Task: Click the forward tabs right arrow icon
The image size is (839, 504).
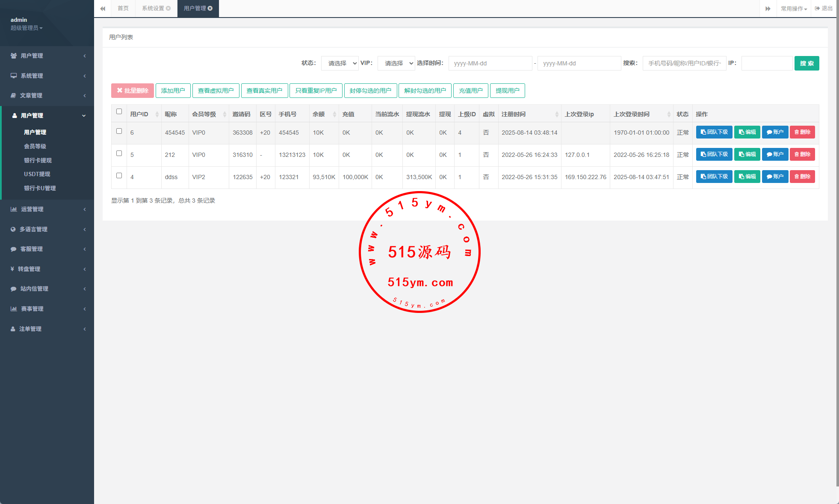Action: 768,9
